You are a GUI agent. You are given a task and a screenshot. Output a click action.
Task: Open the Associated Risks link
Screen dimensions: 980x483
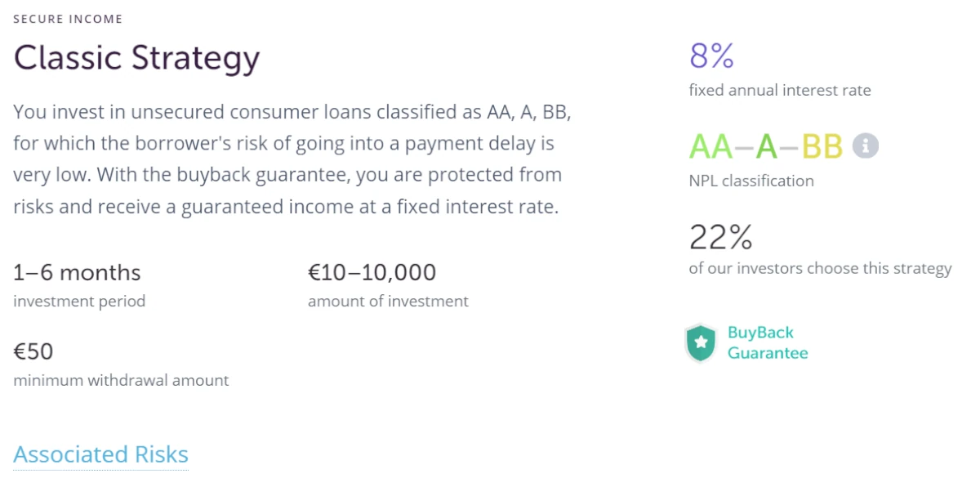click(x=100, y=454)
